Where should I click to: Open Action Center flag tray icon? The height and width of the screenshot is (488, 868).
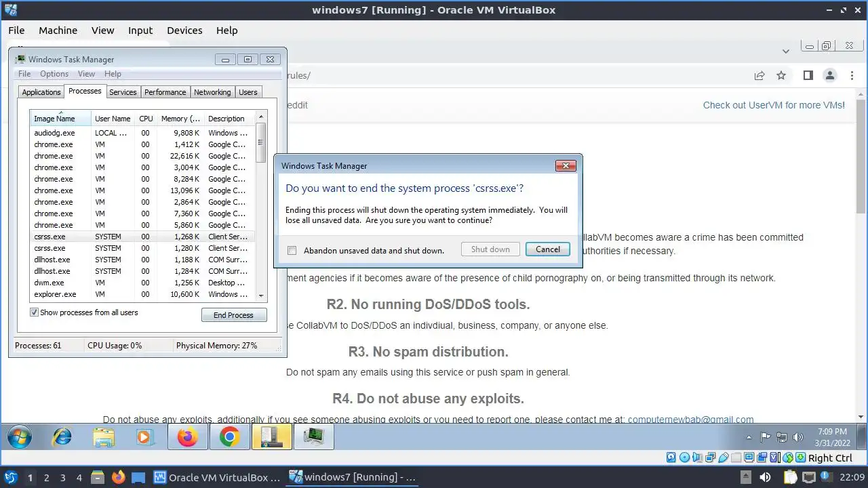click(x=765, y=438)
